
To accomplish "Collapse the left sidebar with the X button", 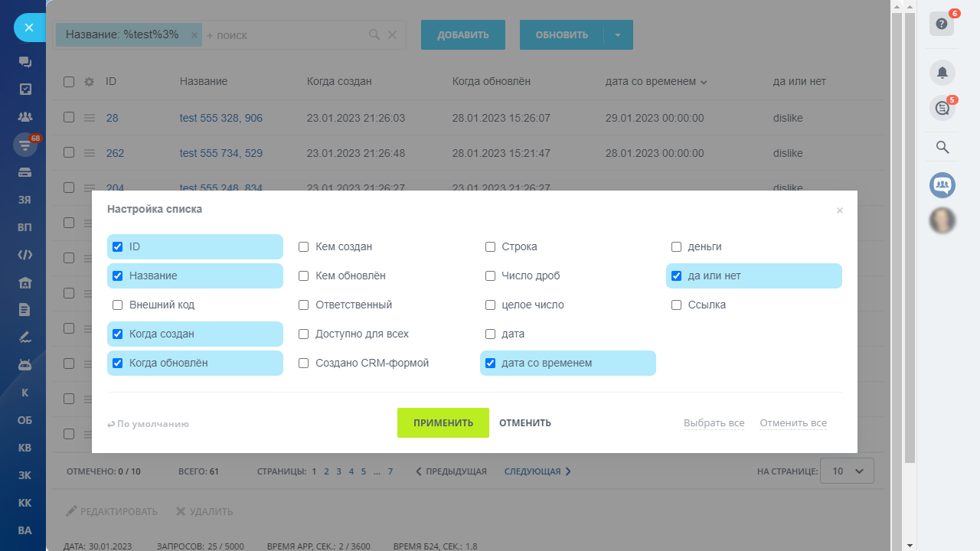I will tap(29, 28).
